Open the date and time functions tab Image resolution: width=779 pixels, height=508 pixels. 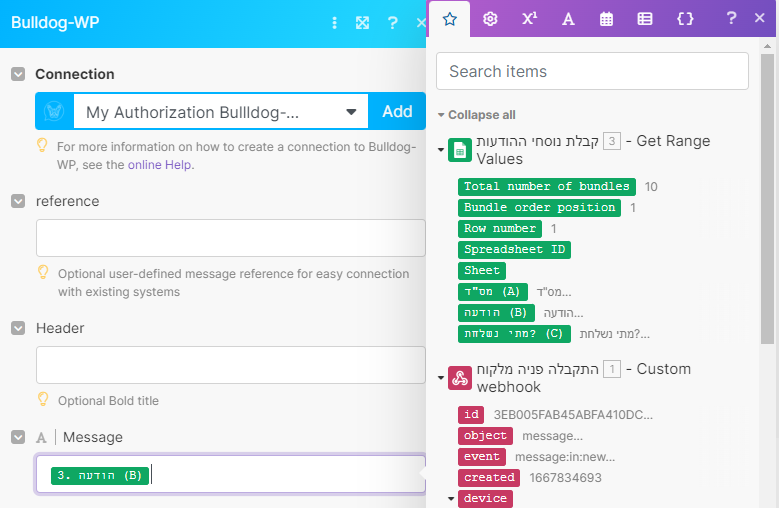606,19
